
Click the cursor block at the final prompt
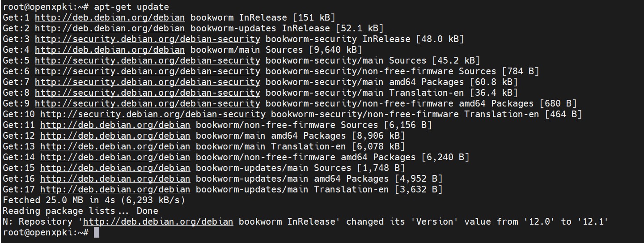[97, 233]
